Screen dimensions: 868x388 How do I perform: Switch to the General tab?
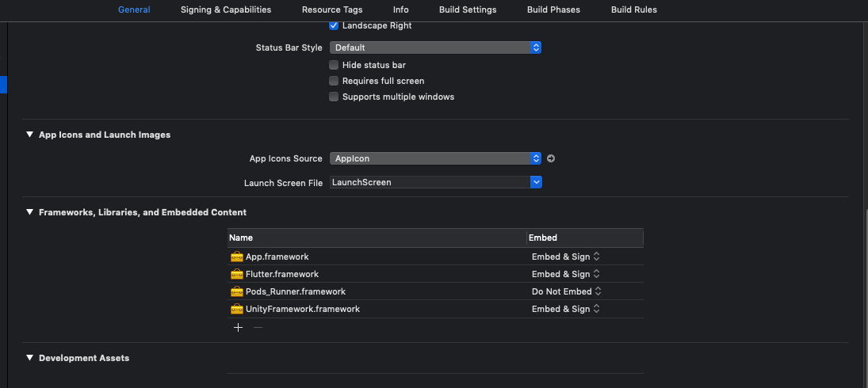[x=134, y=10]
